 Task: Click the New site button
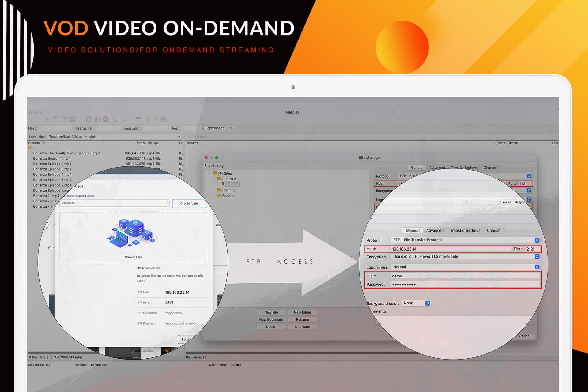271,312
